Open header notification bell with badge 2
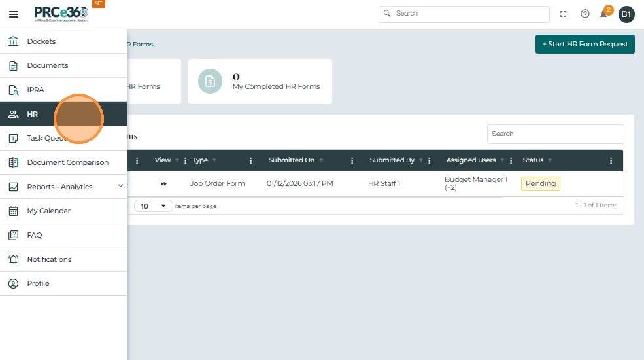The height and width of the screenshot is (360, 644). click(x=603, y=14)
